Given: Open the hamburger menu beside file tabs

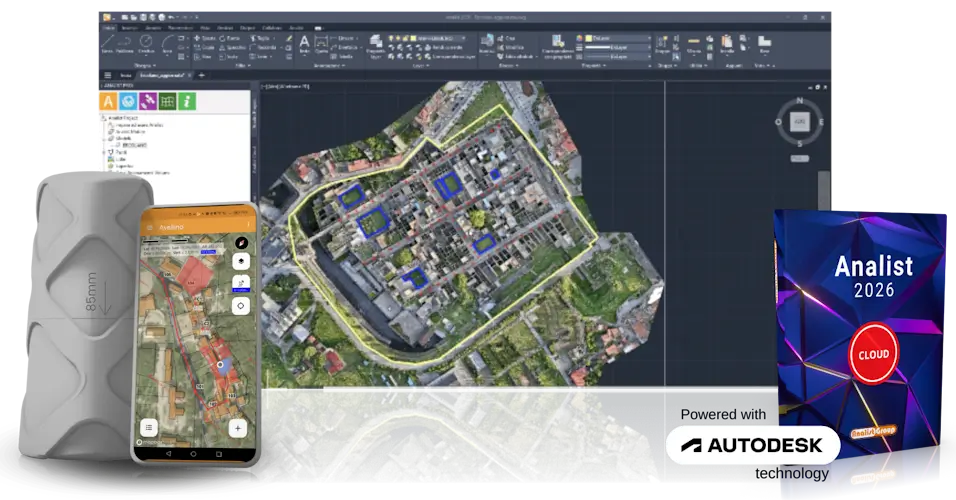Looking at the screenshot, I should point(107,76).
